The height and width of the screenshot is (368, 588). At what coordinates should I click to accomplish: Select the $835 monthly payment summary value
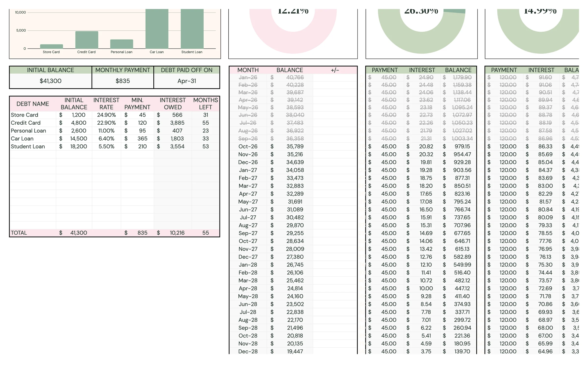(x=123, y=81)
